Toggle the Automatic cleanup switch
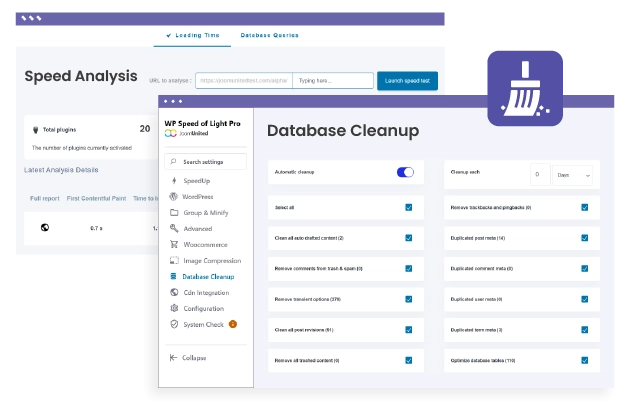The height and width of the screenshot is (401, 630). pyautogui.click(x=405, y=172)
